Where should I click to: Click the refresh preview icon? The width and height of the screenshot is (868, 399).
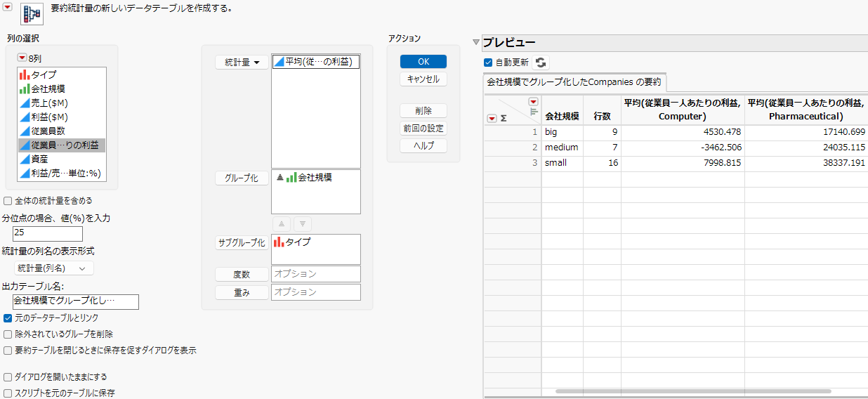[x=541, y=63]
